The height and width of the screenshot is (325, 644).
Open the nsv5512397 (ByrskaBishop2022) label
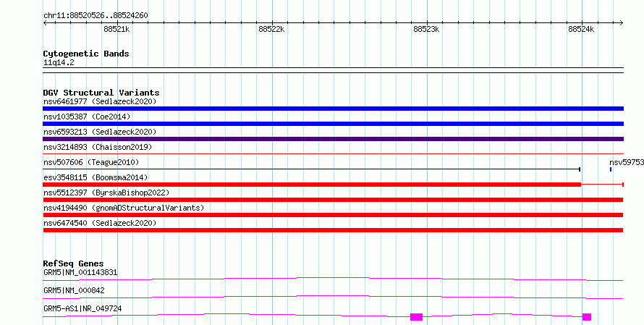106,193
